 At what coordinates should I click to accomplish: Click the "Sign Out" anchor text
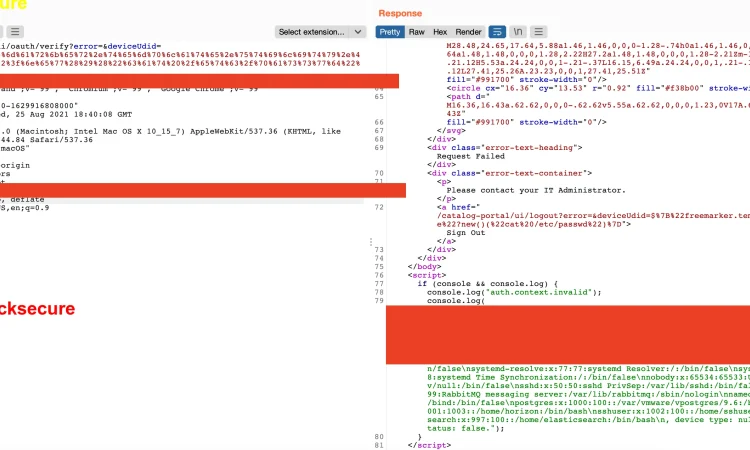pyautogui.click(x=465, y=232)
